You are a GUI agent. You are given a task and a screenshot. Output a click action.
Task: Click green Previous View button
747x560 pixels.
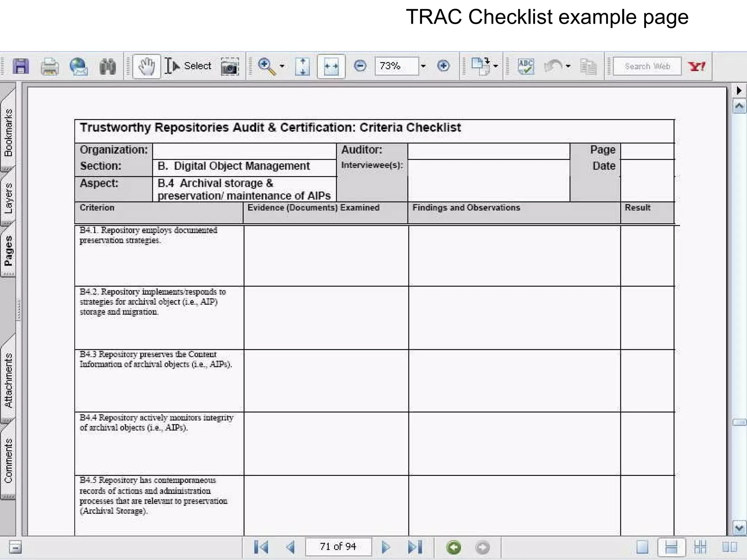click(x=454, y=547)
